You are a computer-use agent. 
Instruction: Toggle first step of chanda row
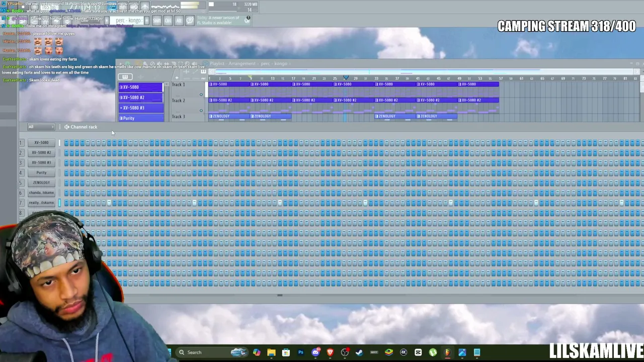[x=66, y=193]
